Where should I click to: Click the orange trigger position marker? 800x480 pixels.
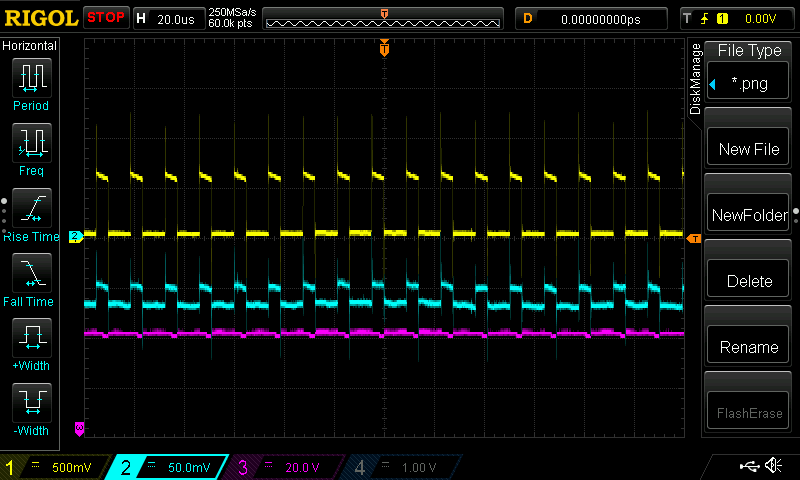click(x=384, y=48)
